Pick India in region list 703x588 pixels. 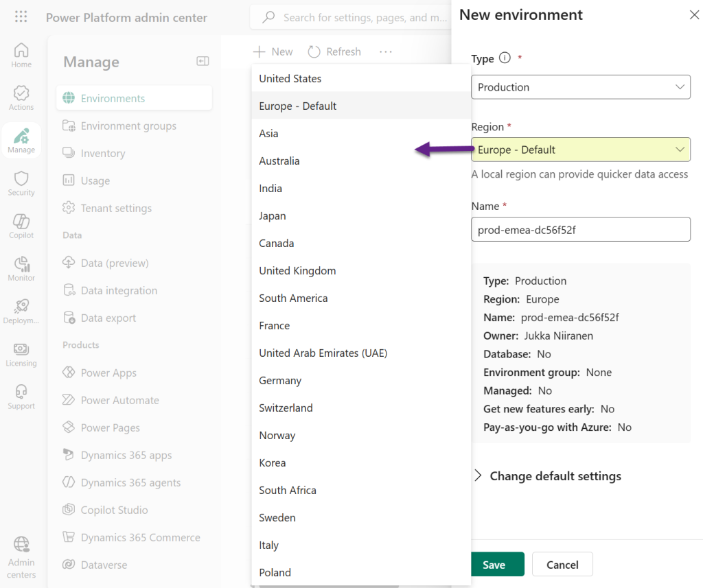click(x=361, y=188)
